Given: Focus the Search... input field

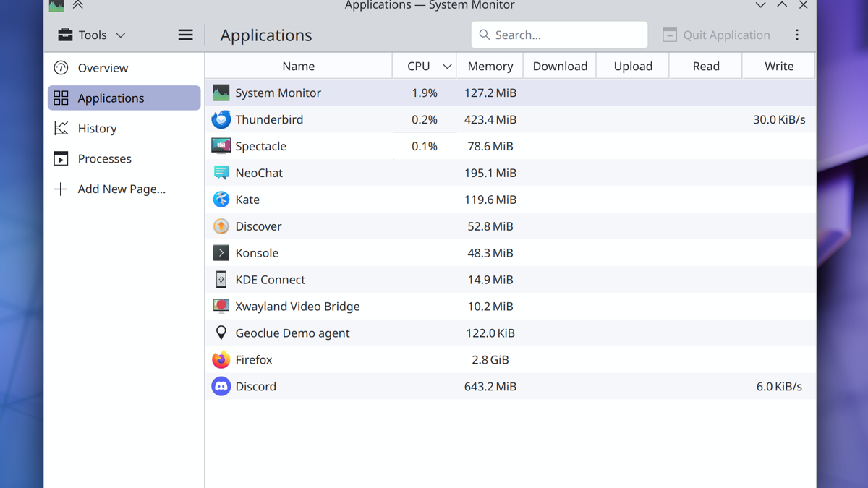Looking at the screenshot, I should click(559, 35).
